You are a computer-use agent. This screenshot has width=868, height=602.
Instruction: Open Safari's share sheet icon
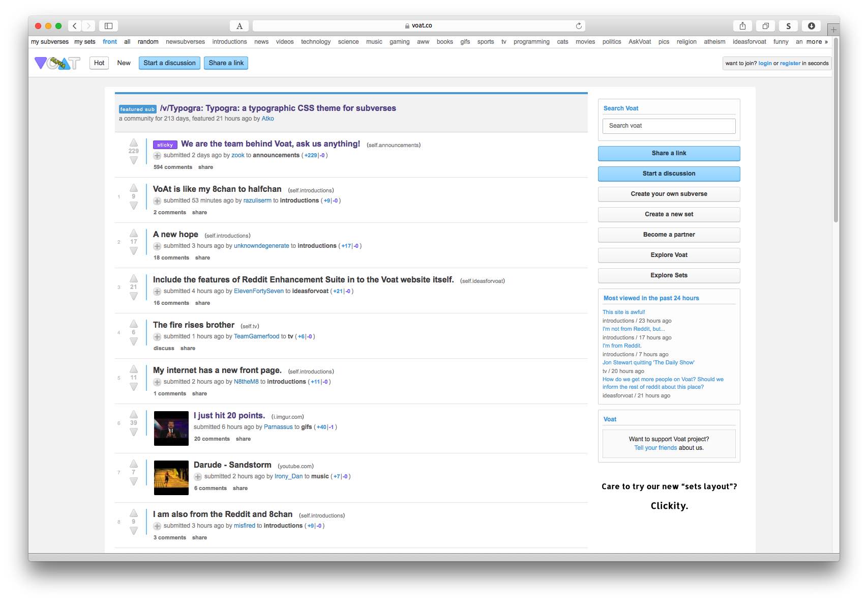(742, 25)
